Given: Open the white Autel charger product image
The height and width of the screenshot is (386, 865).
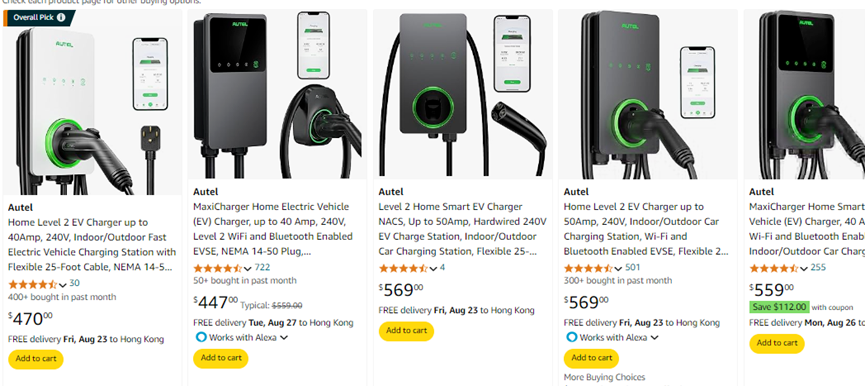Looking at the screenshot, I should point(92,103).
